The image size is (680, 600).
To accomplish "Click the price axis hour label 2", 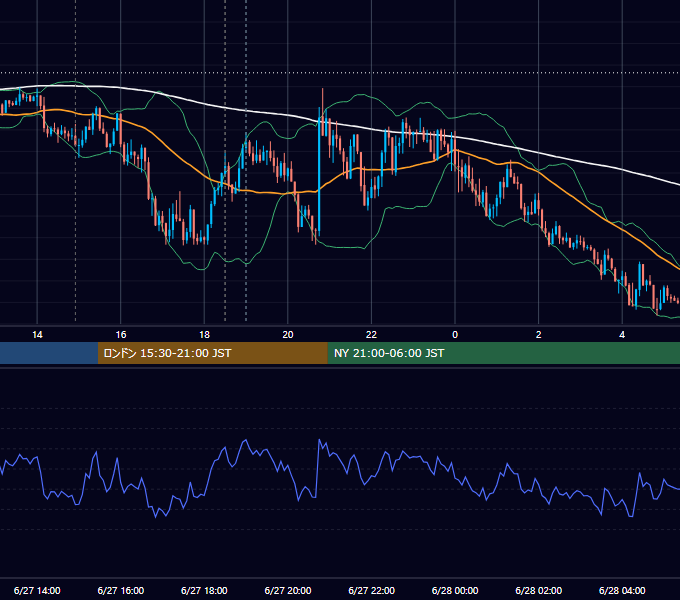I will click(x=539, y=335).
